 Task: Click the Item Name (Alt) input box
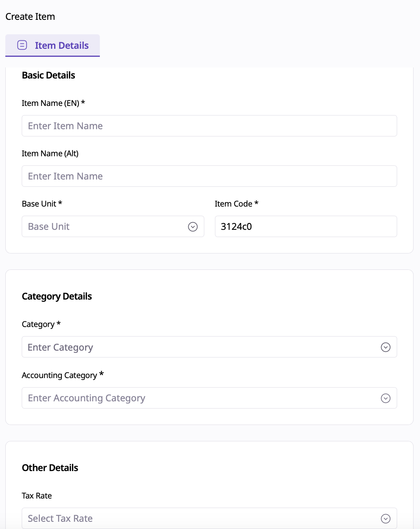[209, 176]
